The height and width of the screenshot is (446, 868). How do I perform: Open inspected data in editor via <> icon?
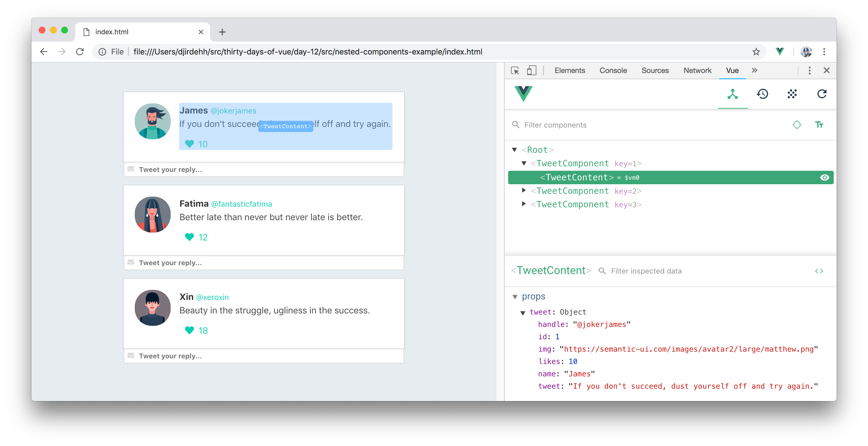tap(819, 271)
